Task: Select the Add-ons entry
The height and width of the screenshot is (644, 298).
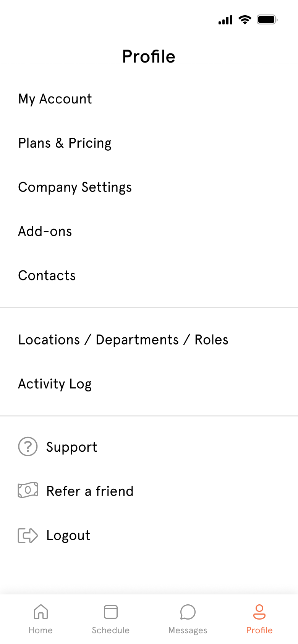Action: 149,231
